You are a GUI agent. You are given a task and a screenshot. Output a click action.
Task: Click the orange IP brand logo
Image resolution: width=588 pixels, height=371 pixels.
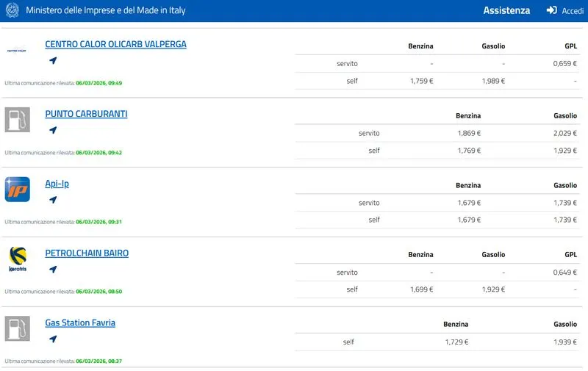click(18, 189)
